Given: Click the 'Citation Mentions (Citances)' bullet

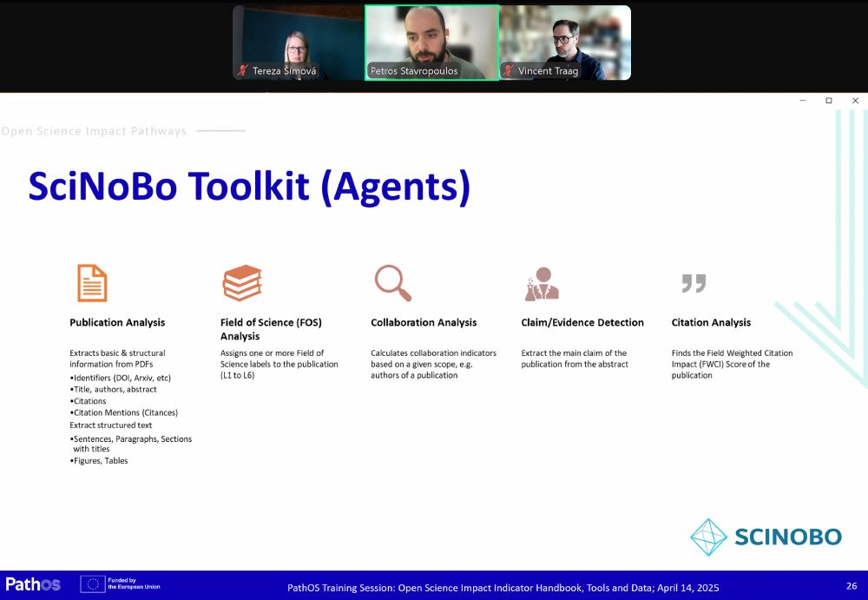Looking at the screenshot, I should (124, 412).
